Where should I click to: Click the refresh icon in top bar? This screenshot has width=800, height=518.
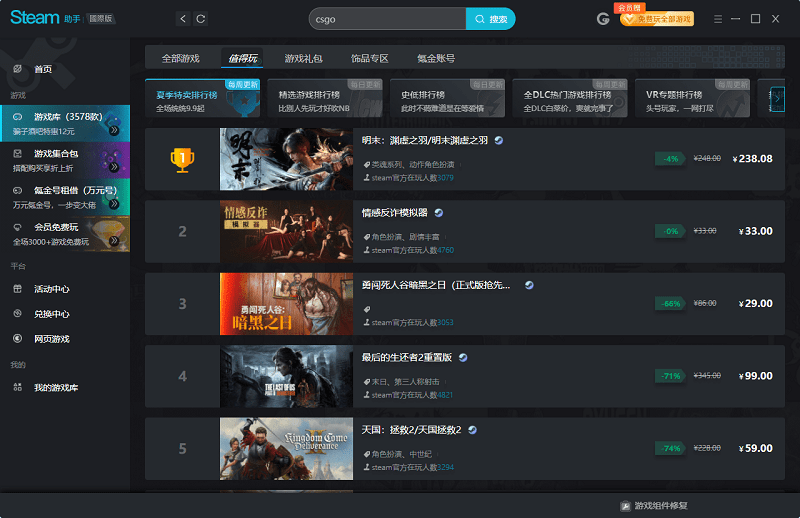(201, 19)
